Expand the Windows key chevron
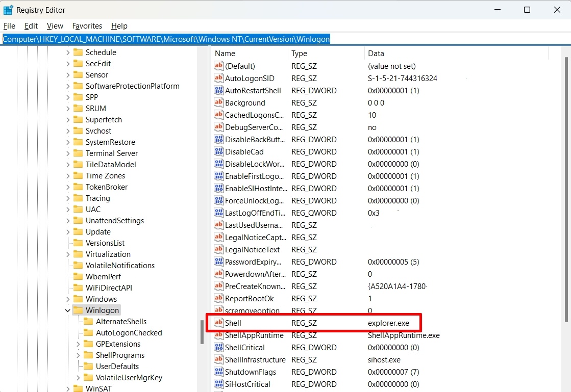571x392 pixels. pyautogui.click(x=68, y=299)
